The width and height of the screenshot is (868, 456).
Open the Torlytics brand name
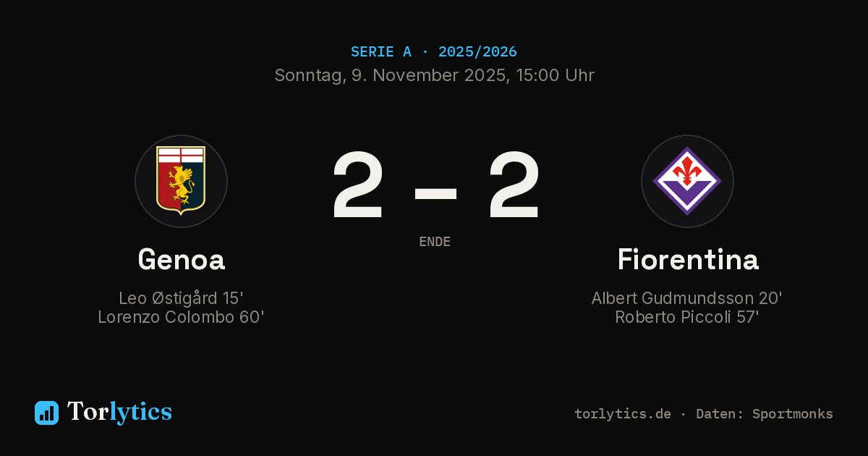[x=119, y=412]
